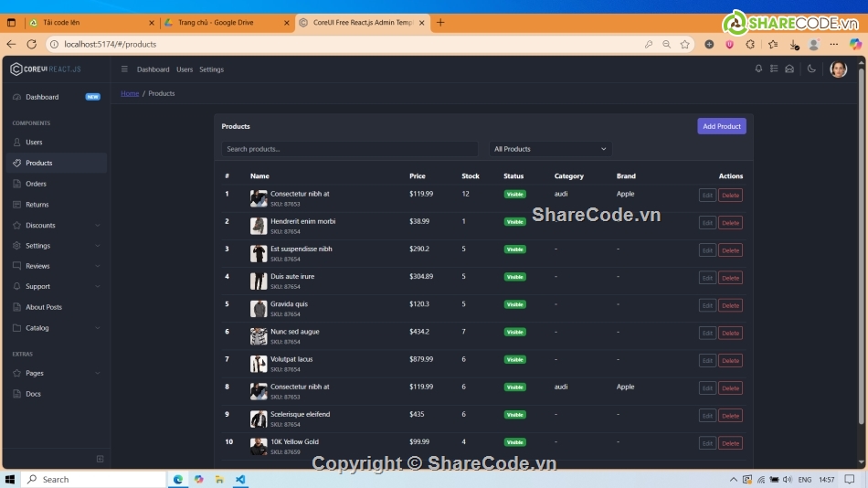
Task: Collapse sidebar using bottom arrow icon
Action: [x=100, y=459]
